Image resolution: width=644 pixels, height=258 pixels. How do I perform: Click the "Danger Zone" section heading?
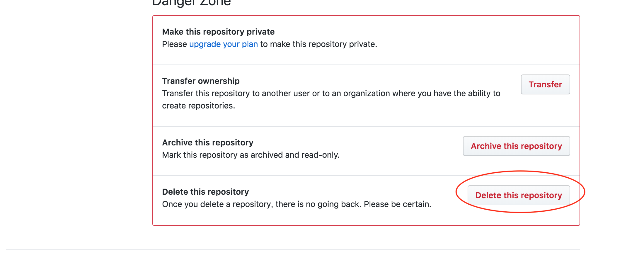[191, 3]
